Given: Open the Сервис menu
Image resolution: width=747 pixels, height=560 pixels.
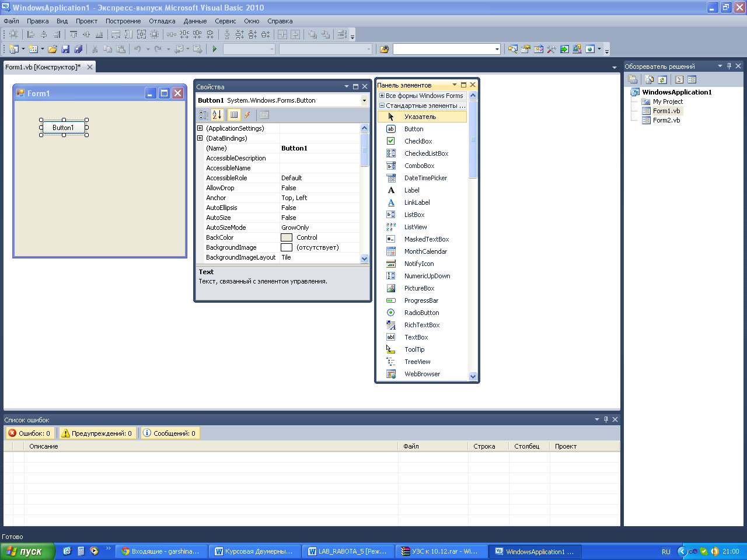Looking at the screenshot, I should tap(225, 21).
